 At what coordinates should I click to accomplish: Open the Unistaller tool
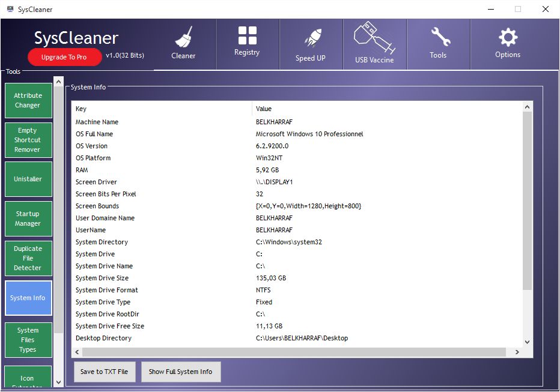[28, 179]
